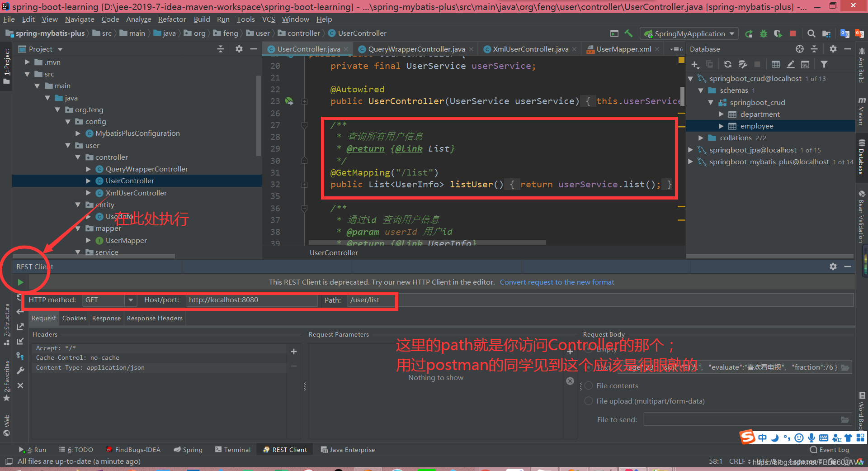This screenshot has width=868, height=471.
Task: Click the Database panel settings gear
Action: (x=833, y=49)
